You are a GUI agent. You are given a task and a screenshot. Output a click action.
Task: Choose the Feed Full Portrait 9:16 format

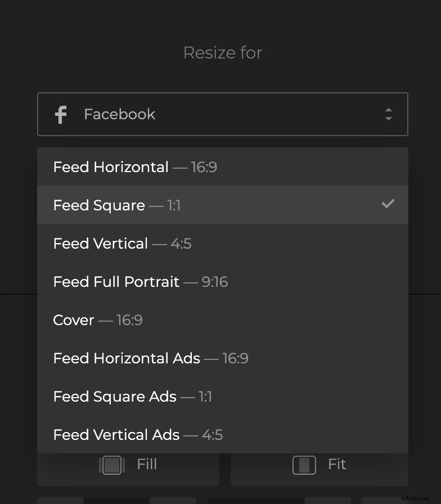click(140, 281)
